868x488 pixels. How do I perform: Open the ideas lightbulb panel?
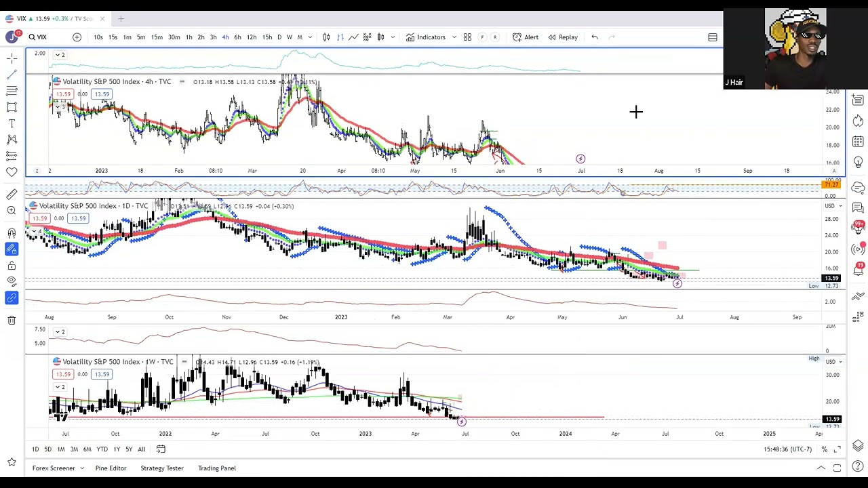click(858, 163)
